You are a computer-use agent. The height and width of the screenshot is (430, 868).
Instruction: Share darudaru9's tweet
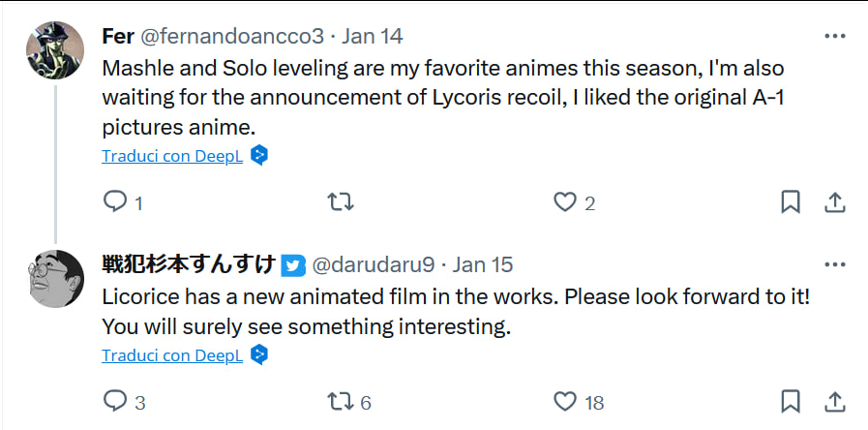click(x=834, y=401)
